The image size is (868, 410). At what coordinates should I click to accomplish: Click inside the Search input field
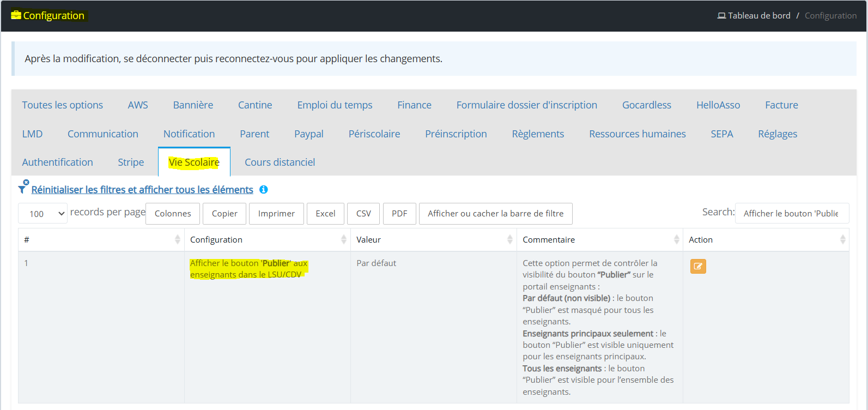(x=791, y=214)
